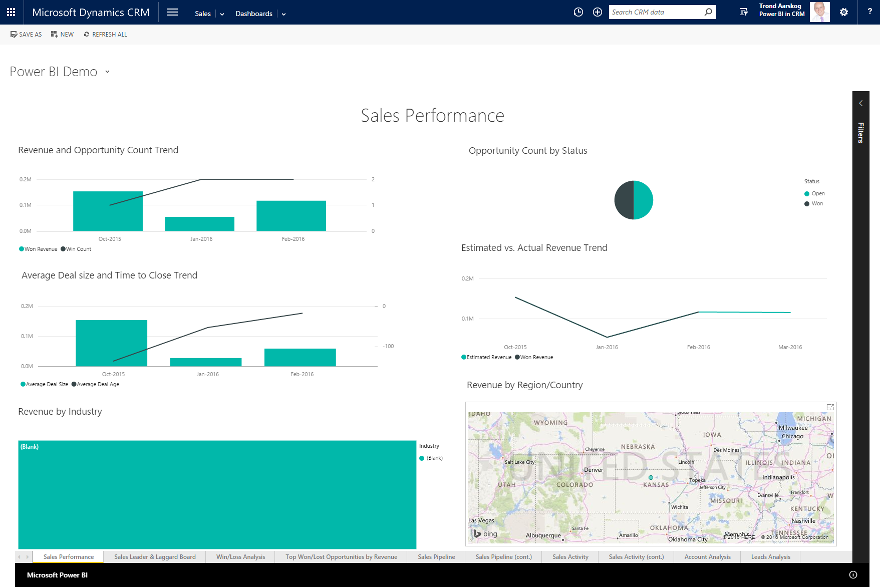Click the Bing logo on the map

tap(486, 534)
